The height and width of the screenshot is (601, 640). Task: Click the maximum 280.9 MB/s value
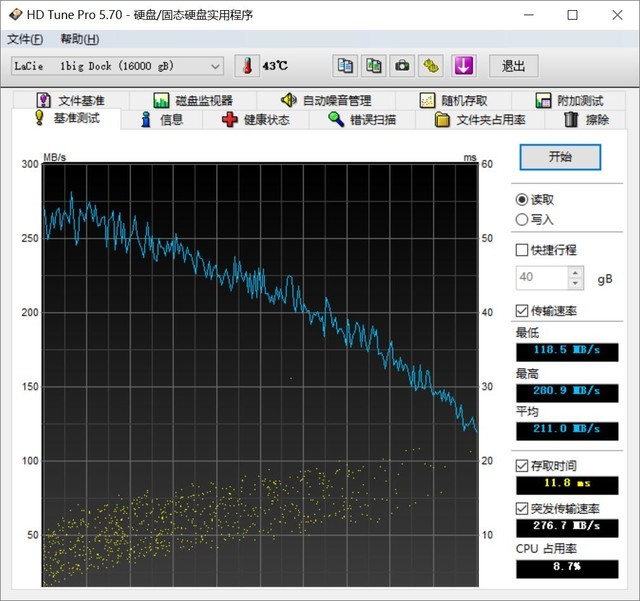click(x=567, y=393)
